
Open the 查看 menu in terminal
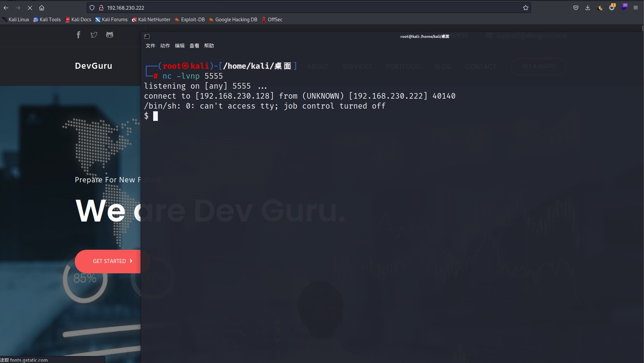(194, 46)
